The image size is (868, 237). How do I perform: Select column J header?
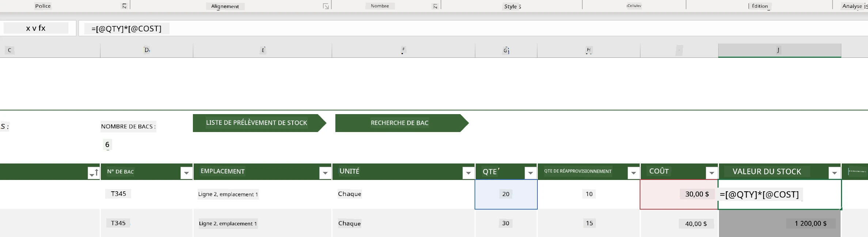pyautogui.click(x=780, y=50)
